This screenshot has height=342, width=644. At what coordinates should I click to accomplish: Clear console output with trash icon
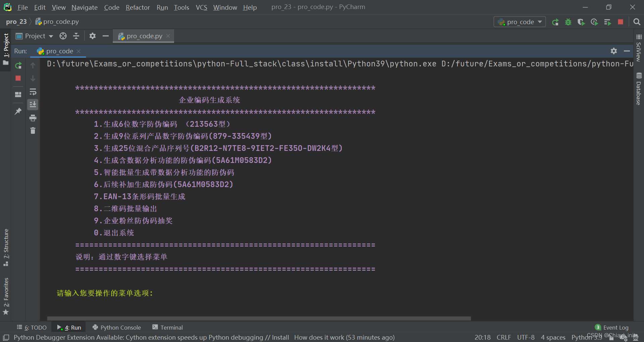33,131
